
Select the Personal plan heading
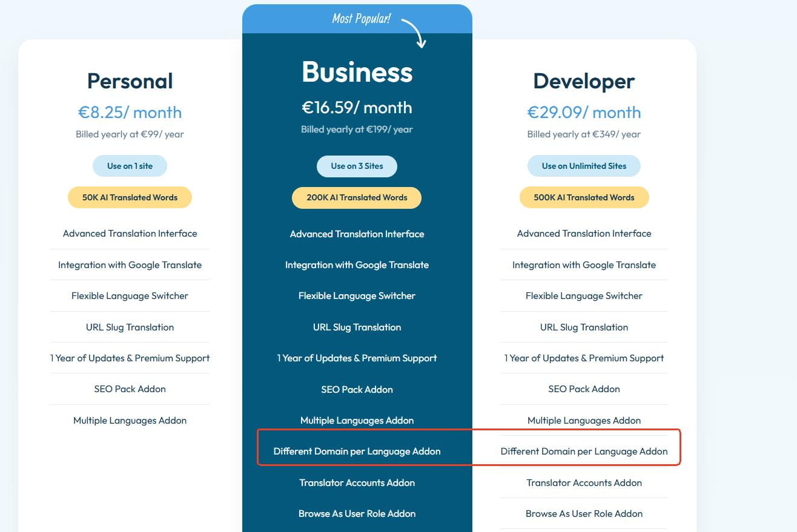[130, 81]
